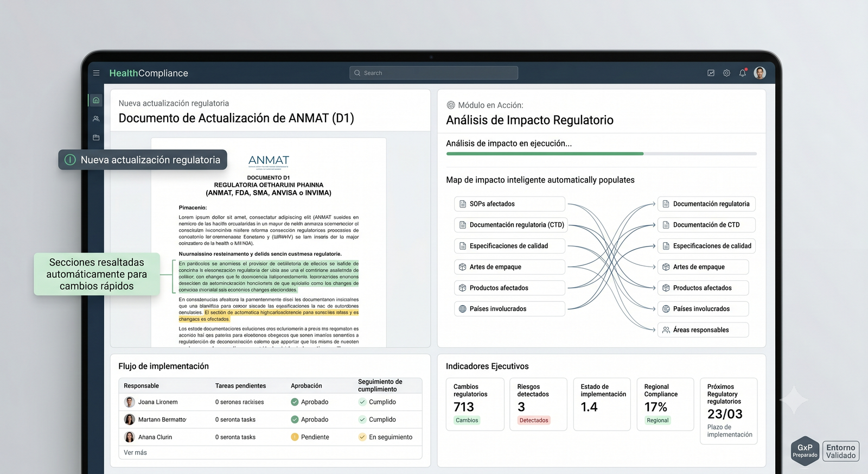Focus the Search field
Viewport: 868px width, 474px height.
(x=433, y=73)
